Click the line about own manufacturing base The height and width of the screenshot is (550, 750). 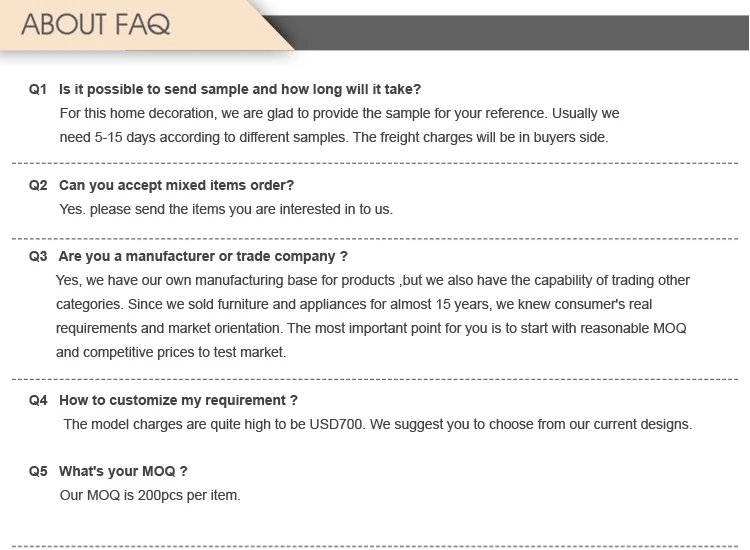tap(373, 280)
